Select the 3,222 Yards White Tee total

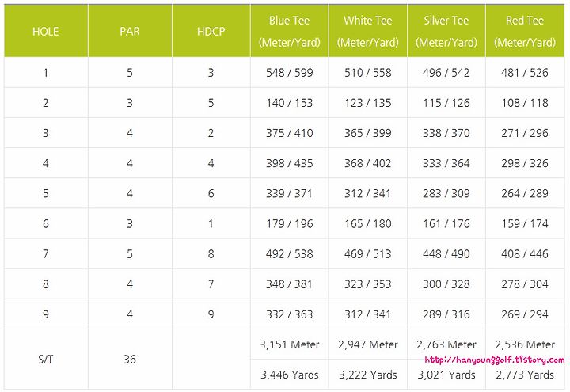[x=368, y=375]
